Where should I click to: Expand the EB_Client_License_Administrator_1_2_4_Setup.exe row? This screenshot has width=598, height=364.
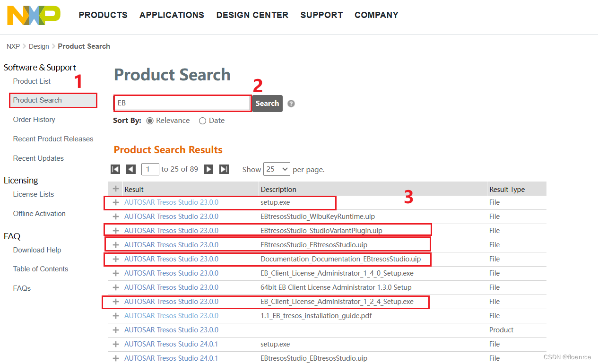coord(115,302)
